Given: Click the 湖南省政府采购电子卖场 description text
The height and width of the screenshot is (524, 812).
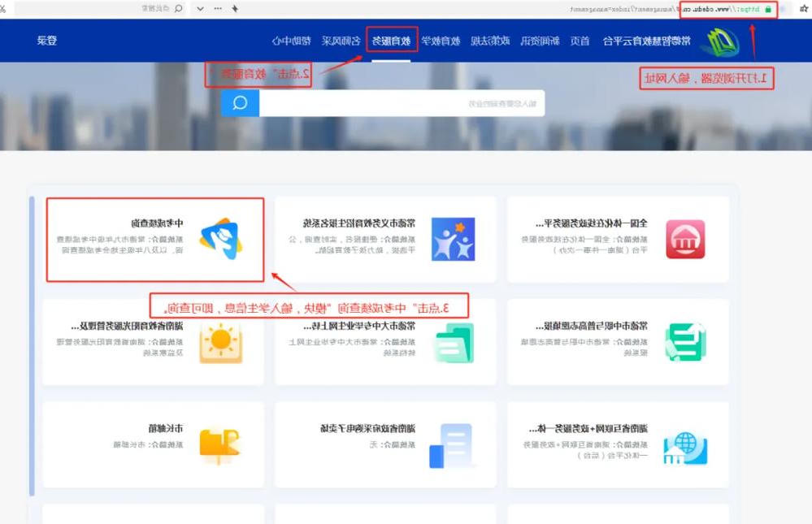Looking at the screenshot, I should tap(392, 444).
